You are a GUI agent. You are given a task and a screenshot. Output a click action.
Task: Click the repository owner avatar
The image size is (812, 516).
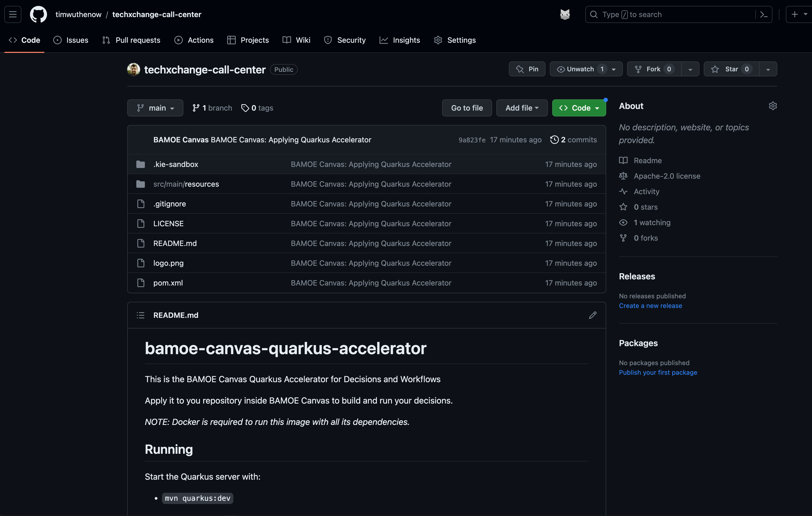coord(134,69)
